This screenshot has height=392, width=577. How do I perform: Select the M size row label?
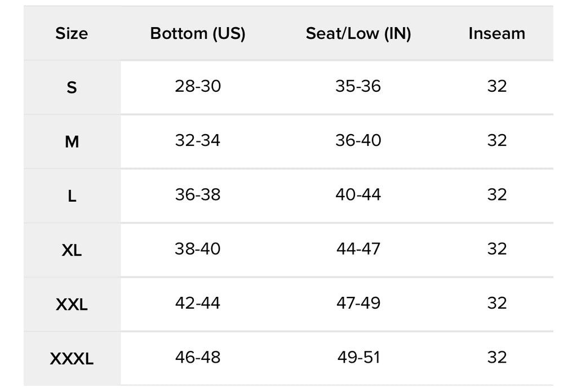click(x=72, y=142)
